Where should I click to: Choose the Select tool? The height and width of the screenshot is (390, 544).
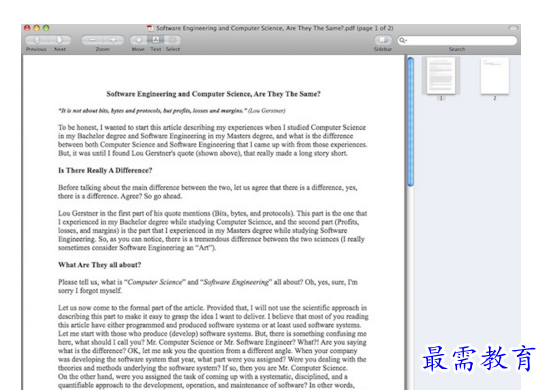pos(173,40)
